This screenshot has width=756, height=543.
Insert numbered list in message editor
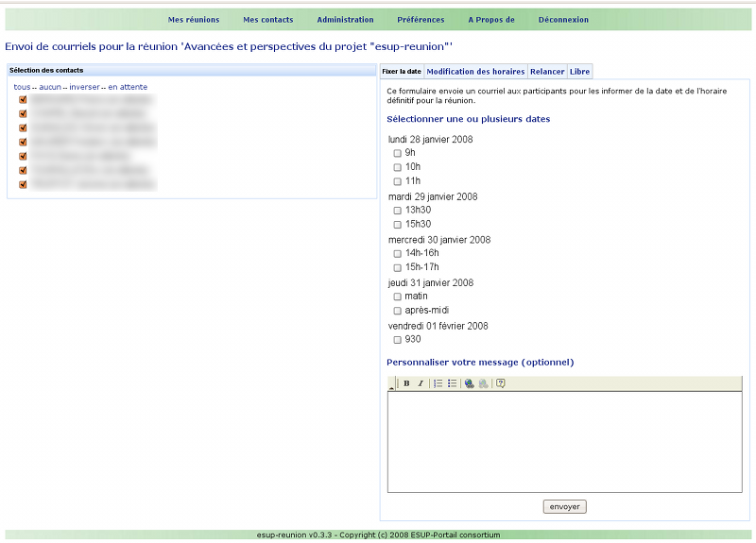tap(438, 383)
